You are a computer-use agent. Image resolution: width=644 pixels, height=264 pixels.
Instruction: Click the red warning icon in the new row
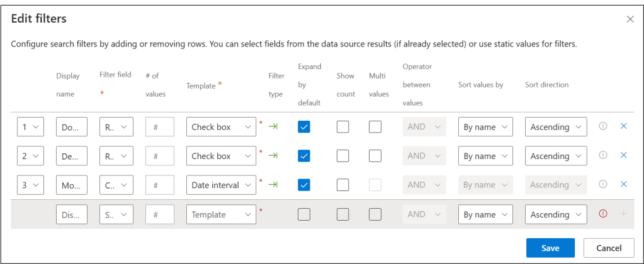point(602,214)
